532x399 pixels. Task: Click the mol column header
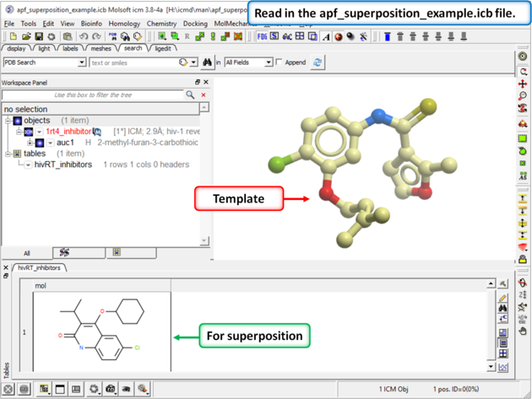[x=41, y=286]
